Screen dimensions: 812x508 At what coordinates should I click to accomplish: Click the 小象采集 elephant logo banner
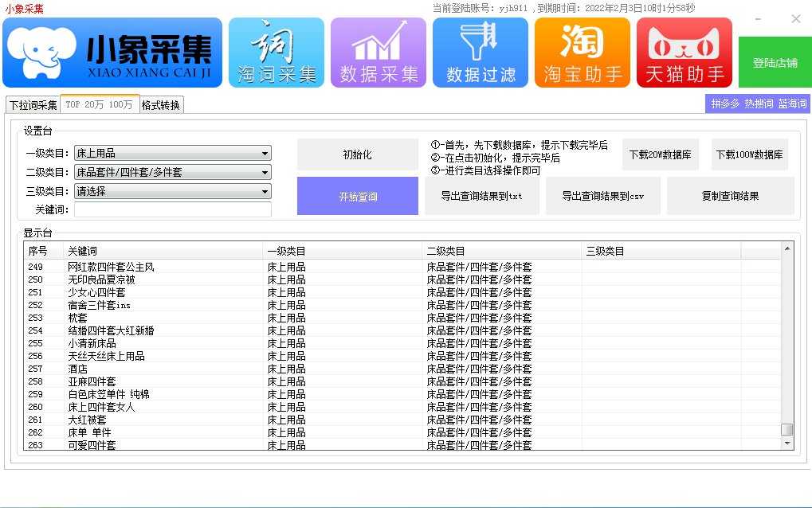pos(112,53)
